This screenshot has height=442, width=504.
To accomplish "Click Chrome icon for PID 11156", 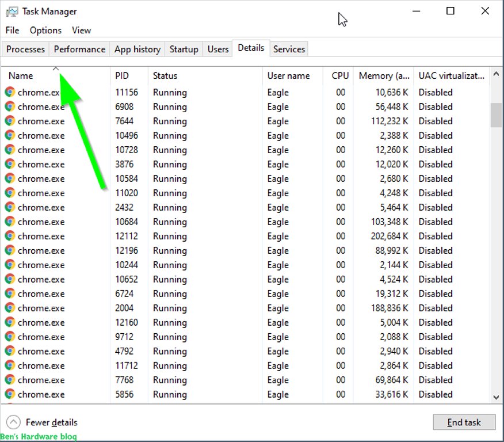I will [10, 92].
